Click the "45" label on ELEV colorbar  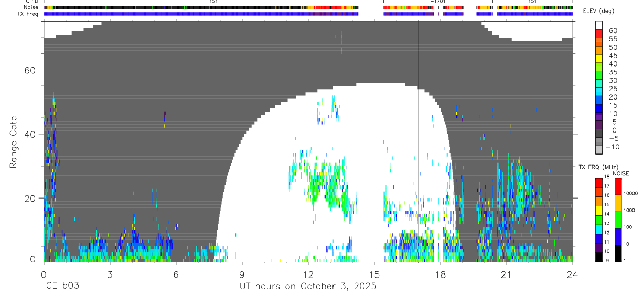click(x=613, y=56)
